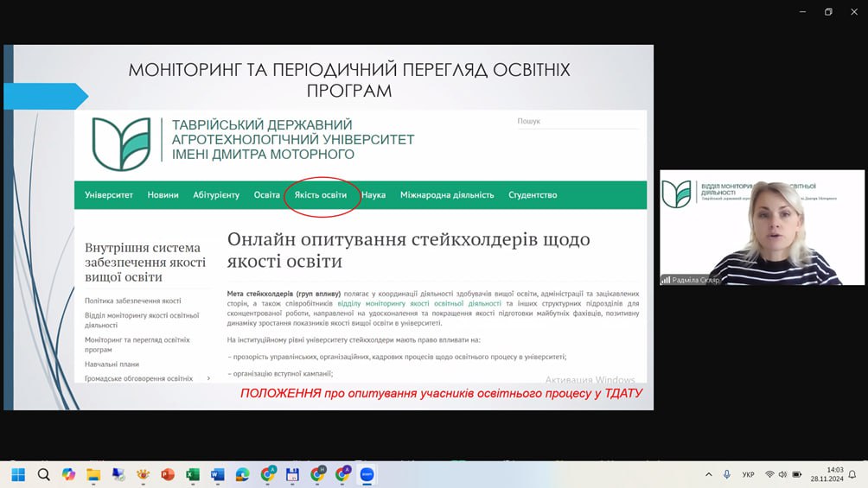Open the Наука menu item
Viewport: 868px width, 488px height.
point(373,195)
